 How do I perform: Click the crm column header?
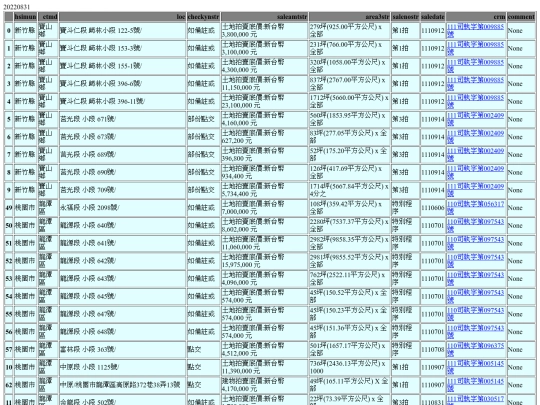pyautogui.click(x=476, y=17)
